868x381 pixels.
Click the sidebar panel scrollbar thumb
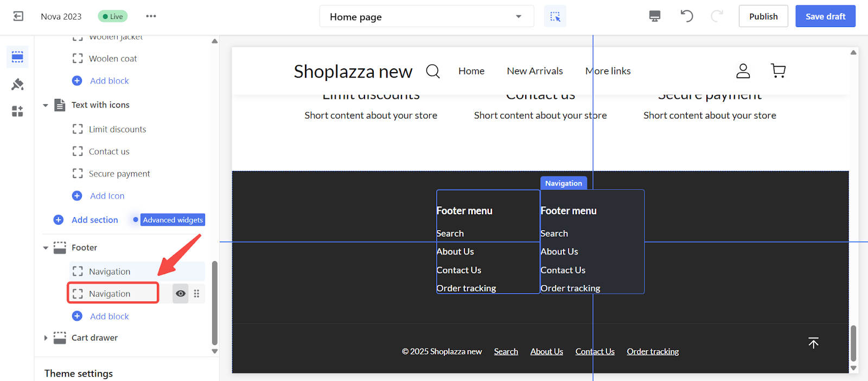click(214, 303)
